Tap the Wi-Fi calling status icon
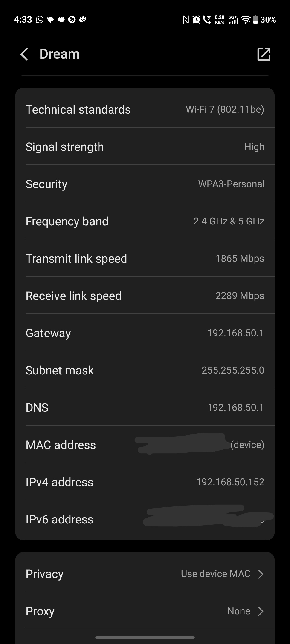This screenshot has width=290, height=644. point(207,20)
